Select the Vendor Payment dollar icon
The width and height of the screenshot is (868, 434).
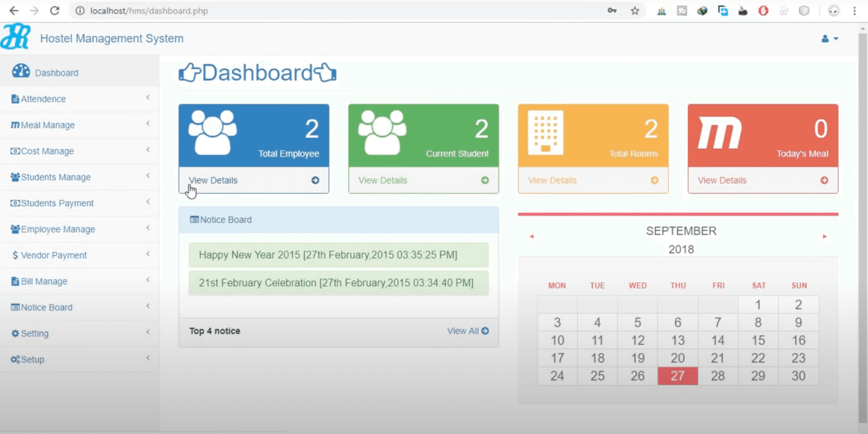[15, 255]
